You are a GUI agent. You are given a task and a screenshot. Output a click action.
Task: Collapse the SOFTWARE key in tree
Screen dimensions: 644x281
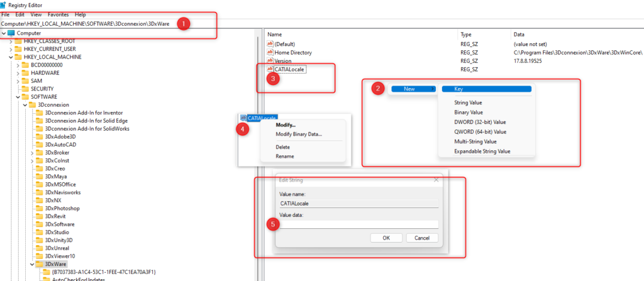pyautogui.click(x=18, y=97)
